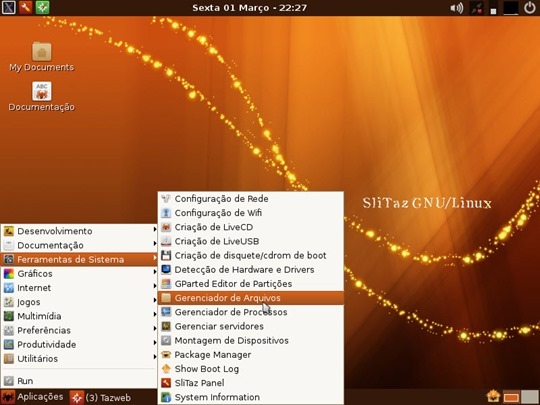Click the Gerenciador de Processos icon
This screenshot has height=405, width=540.
pos(166,312)
